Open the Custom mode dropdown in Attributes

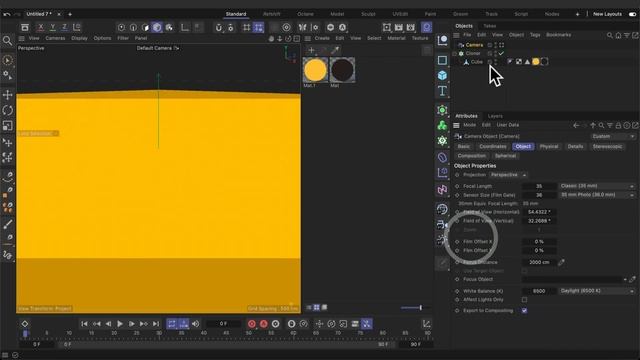613,136
